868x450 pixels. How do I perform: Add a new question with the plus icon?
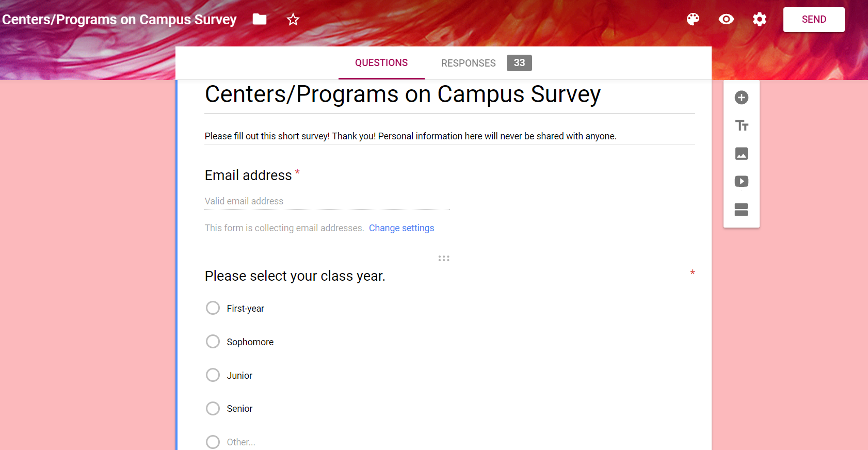742,98
